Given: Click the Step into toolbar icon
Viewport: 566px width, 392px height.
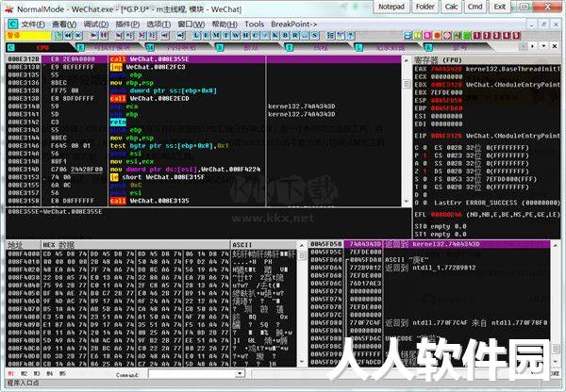Looking at the screenshot, I should click(x=120, y=36).
